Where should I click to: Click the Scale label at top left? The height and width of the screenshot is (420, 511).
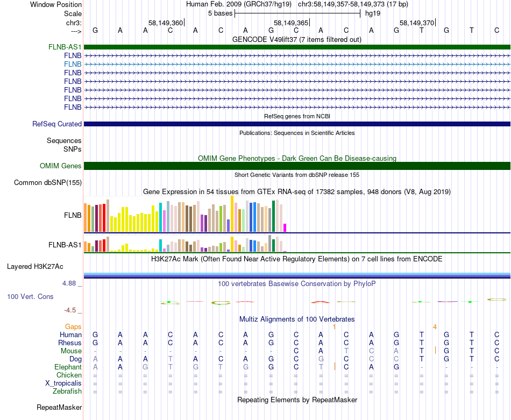pos(73,13)
